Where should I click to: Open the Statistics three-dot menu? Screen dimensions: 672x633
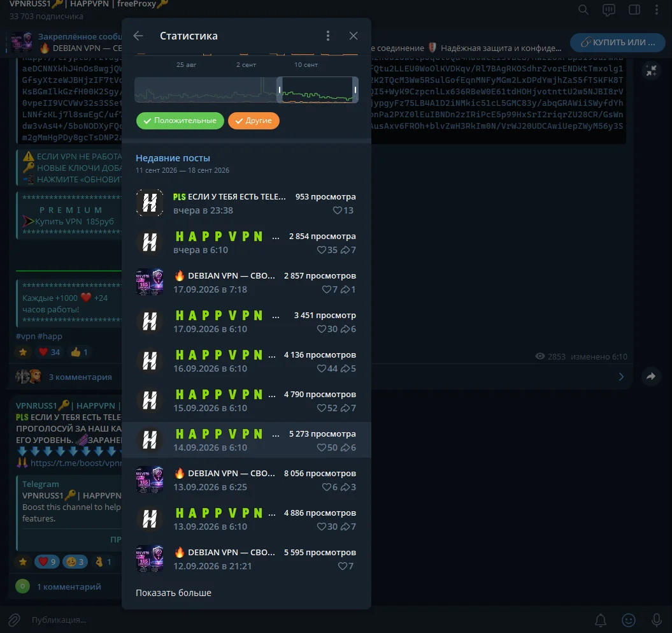[x=328, y=36]
